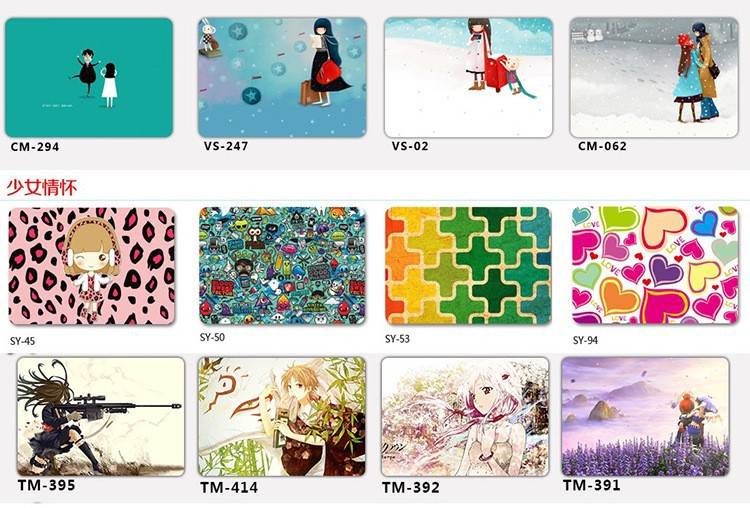The height and width of the screenshot is (508, 750).
Task: Choose the TM-414 bamboo anime design
Action: coord(282,417)
